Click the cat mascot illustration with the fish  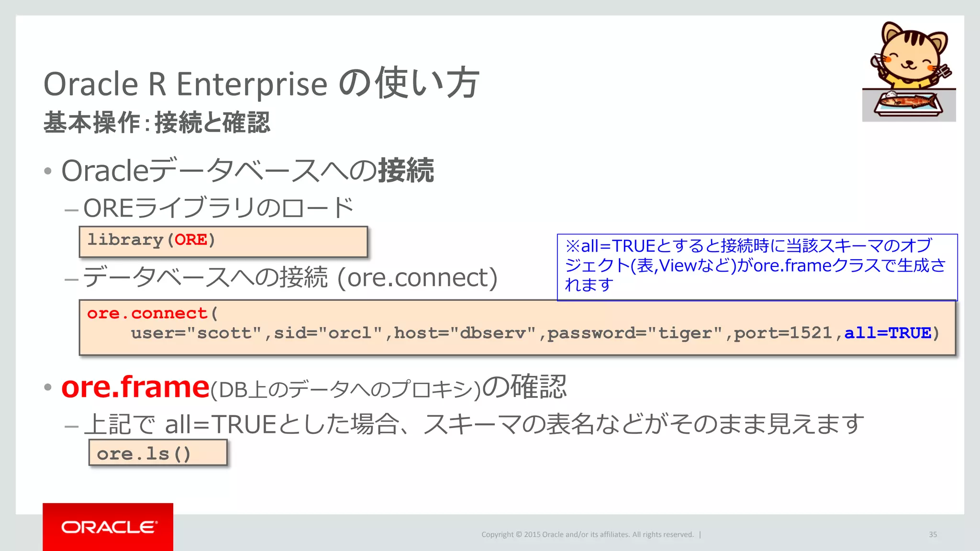(909, 71)
